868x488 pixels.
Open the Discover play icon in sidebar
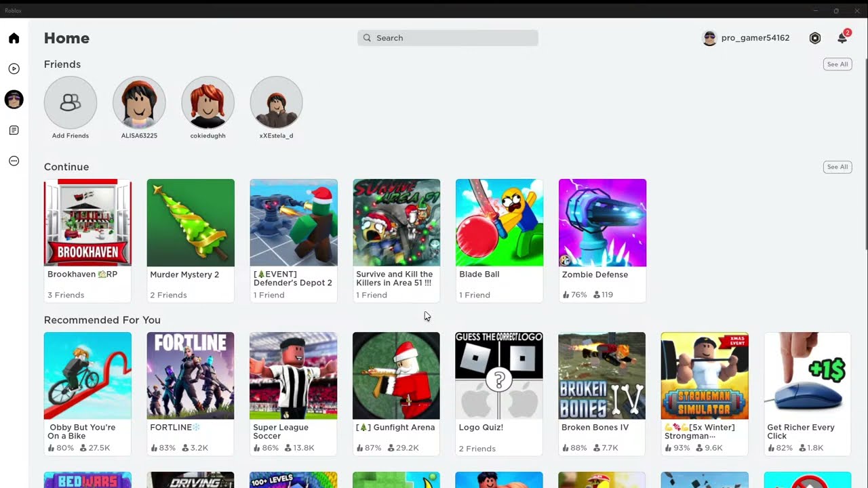(14, 68)
